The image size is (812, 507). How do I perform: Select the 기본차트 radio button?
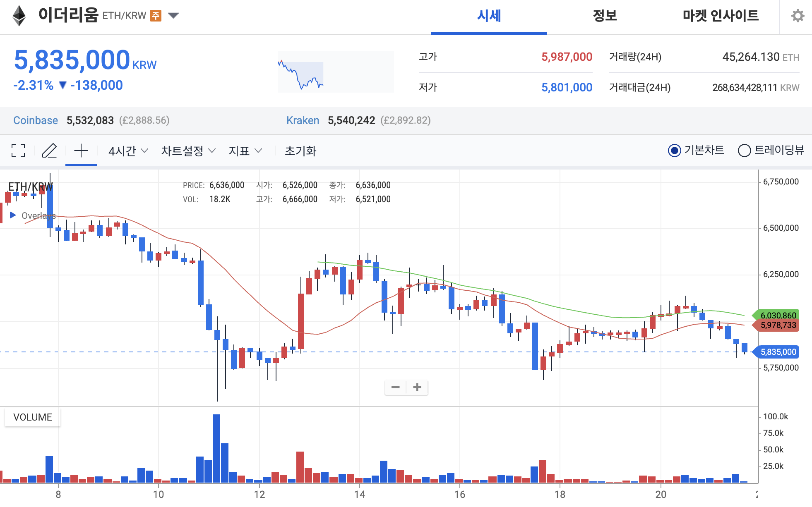pos(675,151)
